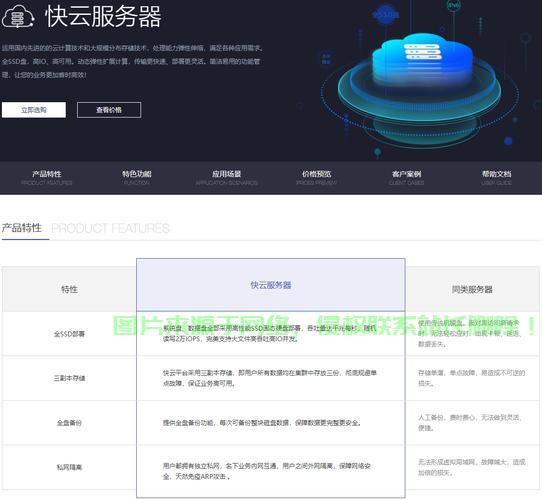Select the 价格预览 tab
This screenshot has width=542, height=500.
click(x=316, y=177)
